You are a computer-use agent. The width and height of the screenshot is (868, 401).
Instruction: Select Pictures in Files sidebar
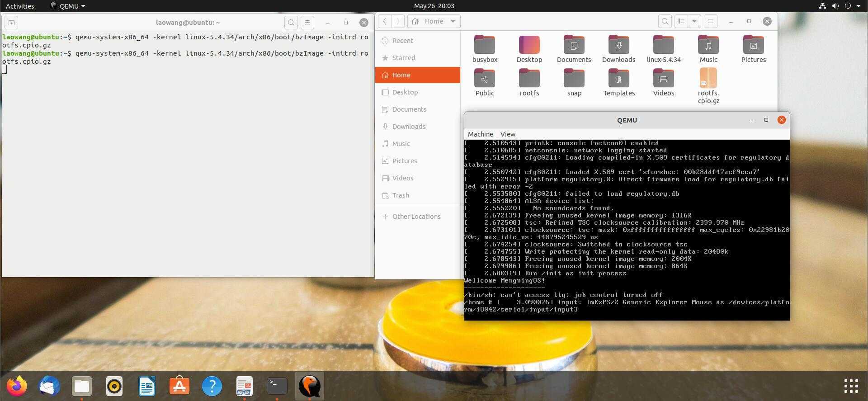click(418, 161)
